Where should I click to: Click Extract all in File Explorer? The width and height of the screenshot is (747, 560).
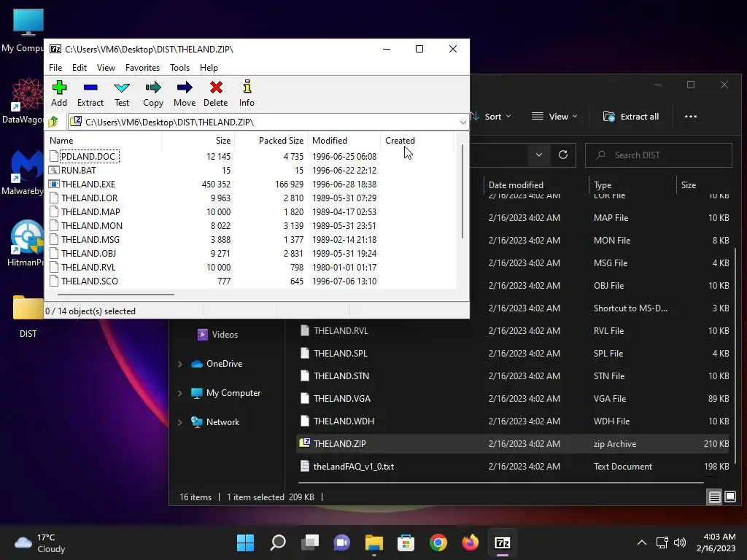[631, 116]
